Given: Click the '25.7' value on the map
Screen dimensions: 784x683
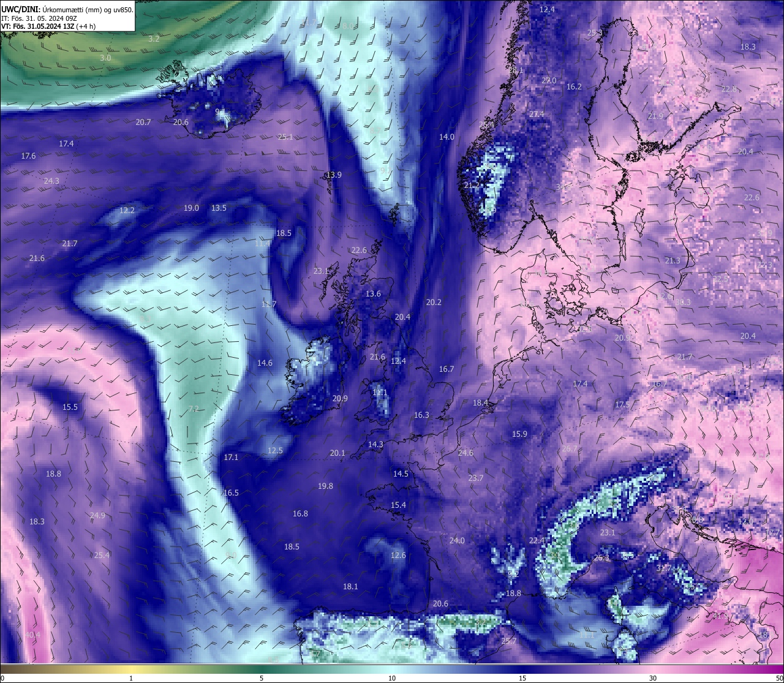Looking at the screenshot, I should (x=509, y=641).
